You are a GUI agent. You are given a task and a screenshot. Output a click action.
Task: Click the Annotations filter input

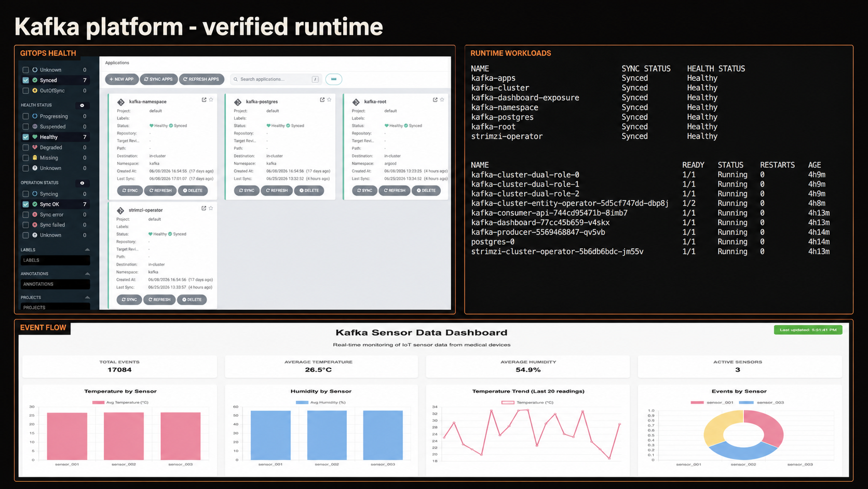[55, 284]
